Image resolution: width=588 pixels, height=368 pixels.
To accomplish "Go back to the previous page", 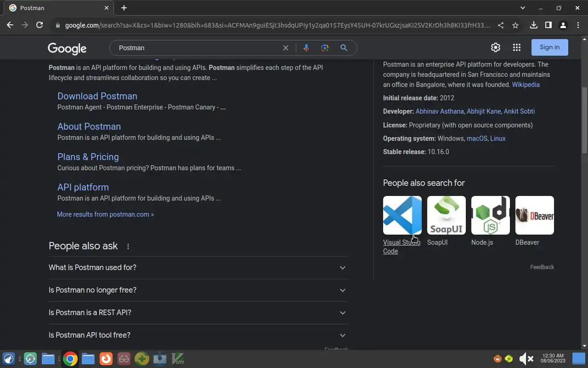I will (x=10, y=25).
